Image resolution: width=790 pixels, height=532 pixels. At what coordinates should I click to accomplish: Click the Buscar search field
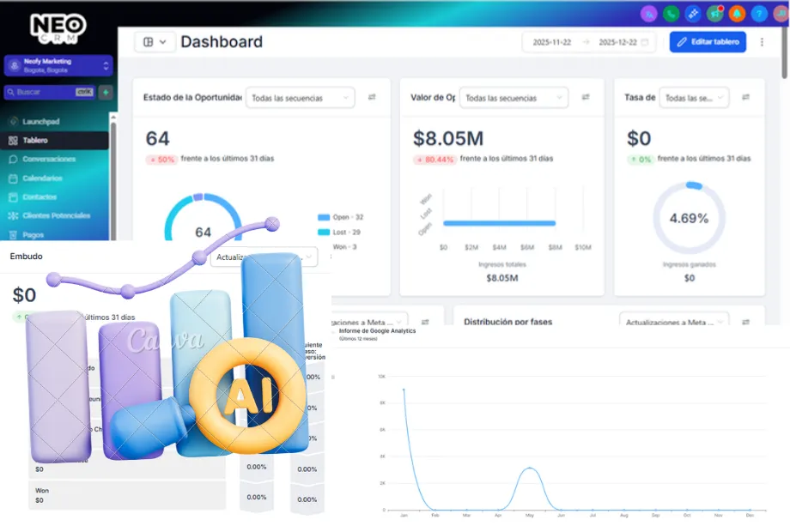pyautogui.click(x=50, y=92)
